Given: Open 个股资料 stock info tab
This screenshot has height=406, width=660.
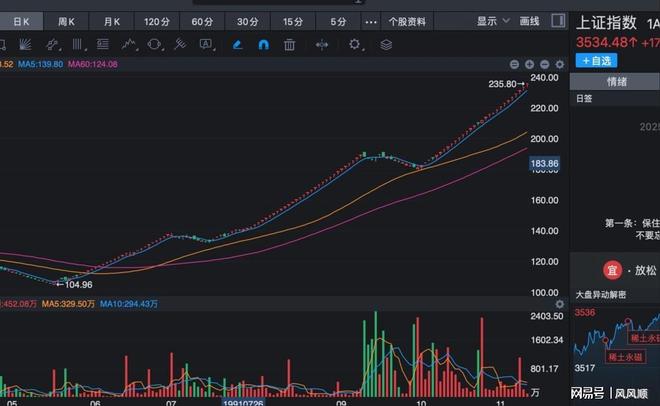Looking at the screenshot, I should (407, 20).
